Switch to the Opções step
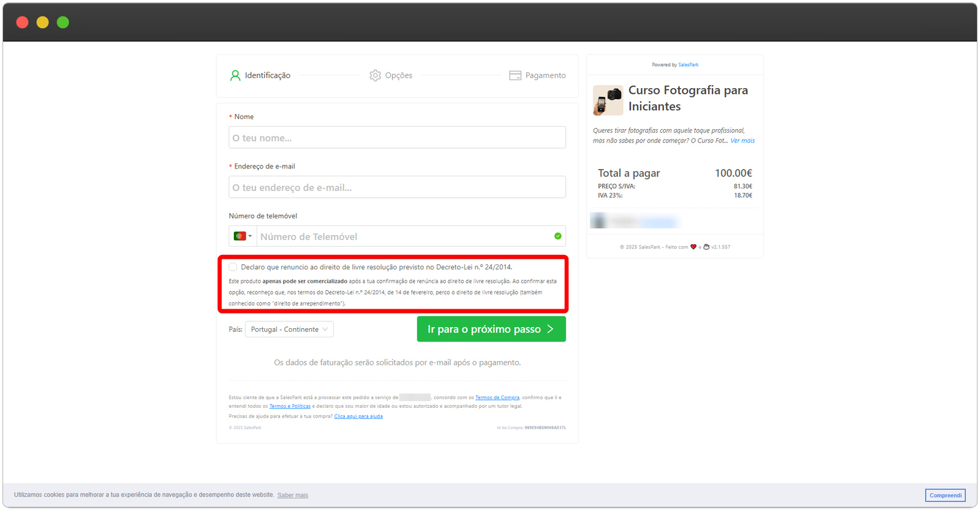 pos(398,75)
